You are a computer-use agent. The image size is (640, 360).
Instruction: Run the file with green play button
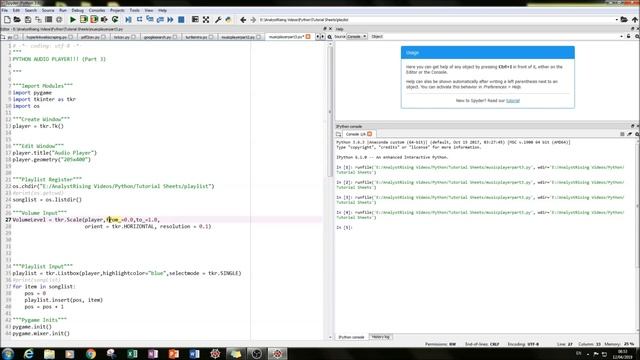(x=73, y=20)
